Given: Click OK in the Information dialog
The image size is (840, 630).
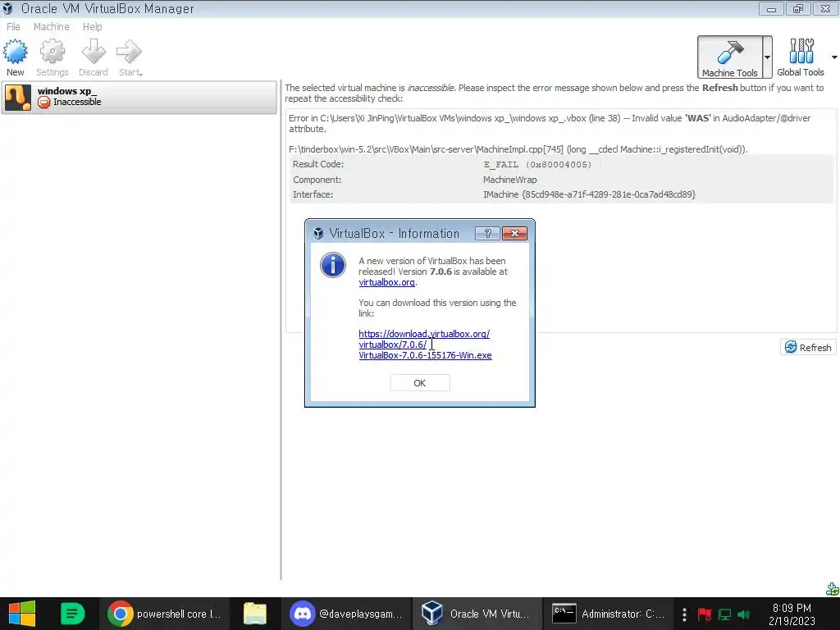Looking at the screenshot, I should point(420,383).
